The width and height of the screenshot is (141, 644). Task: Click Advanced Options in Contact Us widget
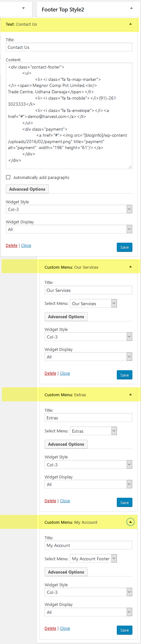(27, 189)
